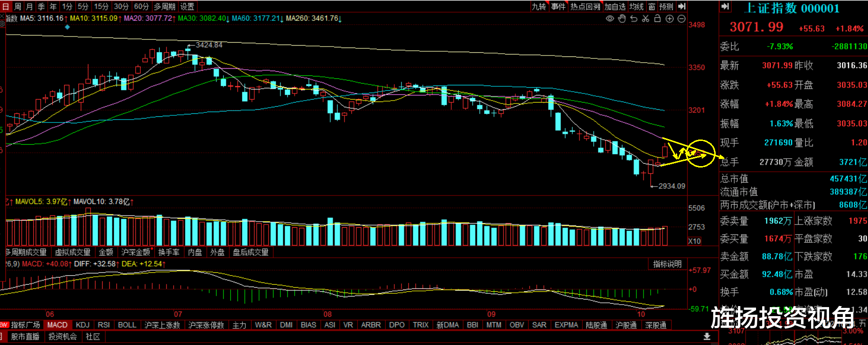
Task: Switch to quarterly (季) period
Action: pyautogui.click(x=41, y=6)
